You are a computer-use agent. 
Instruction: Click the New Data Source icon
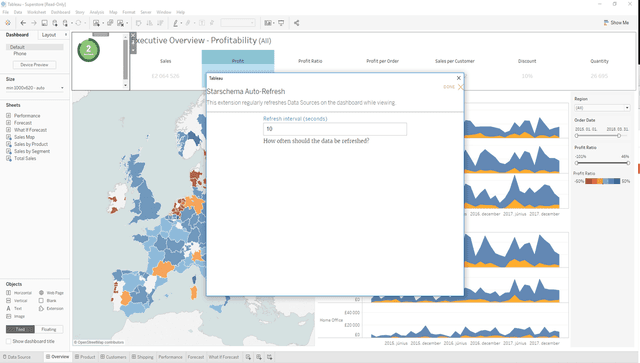55,23
